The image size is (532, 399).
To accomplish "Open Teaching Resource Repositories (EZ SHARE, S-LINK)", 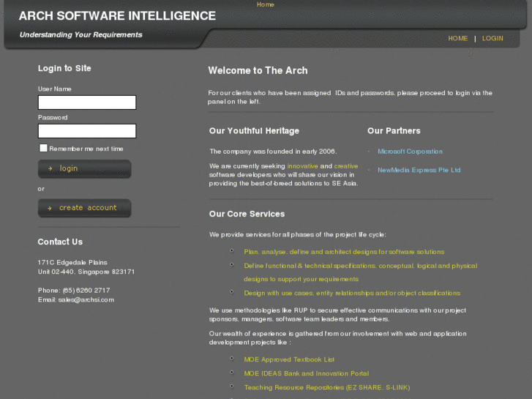I will point(327,387).
